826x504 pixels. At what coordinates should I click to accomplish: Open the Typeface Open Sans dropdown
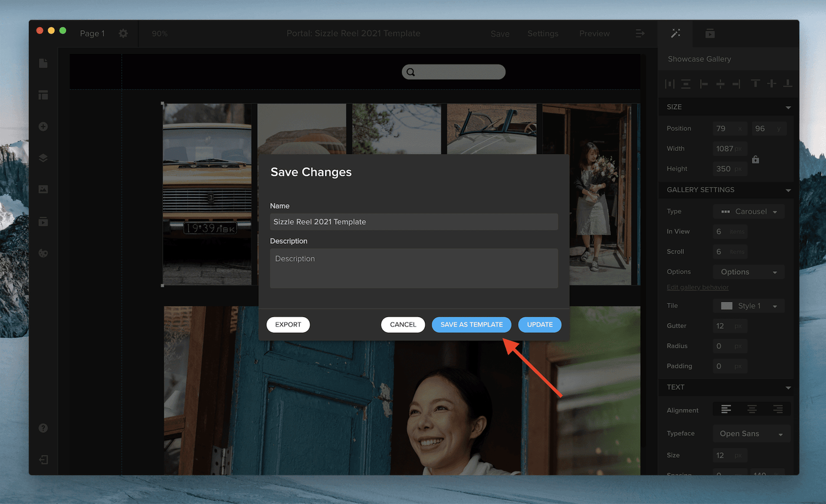(x=751, y=434)
